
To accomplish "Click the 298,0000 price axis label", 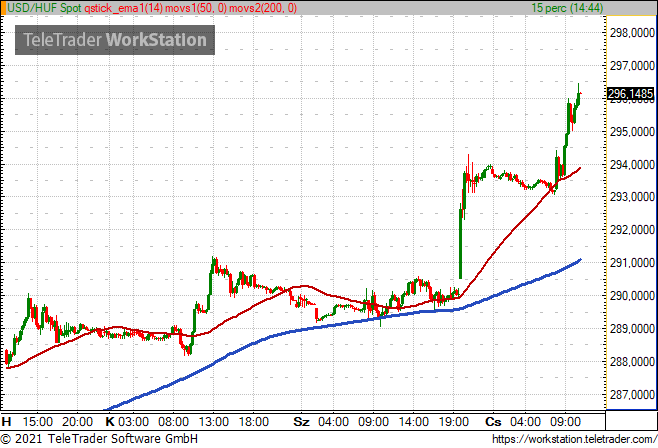I will coord(632,33).
